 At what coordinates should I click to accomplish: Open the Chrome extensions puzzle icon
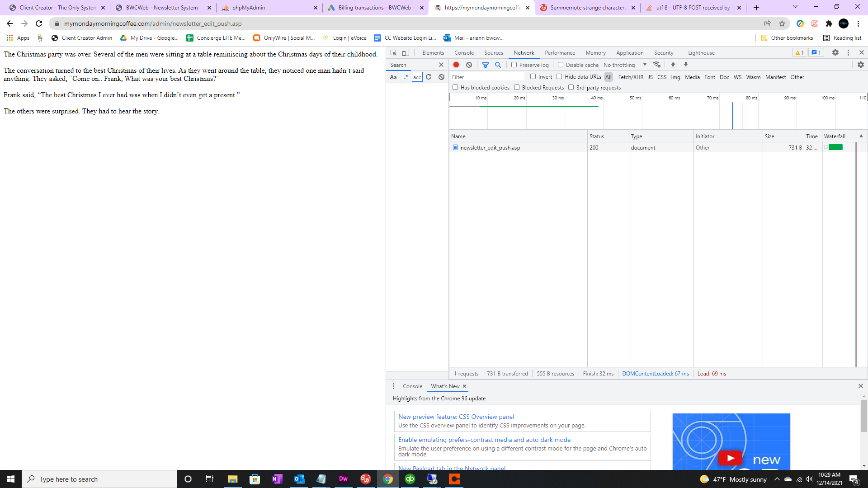coord(829,23)
